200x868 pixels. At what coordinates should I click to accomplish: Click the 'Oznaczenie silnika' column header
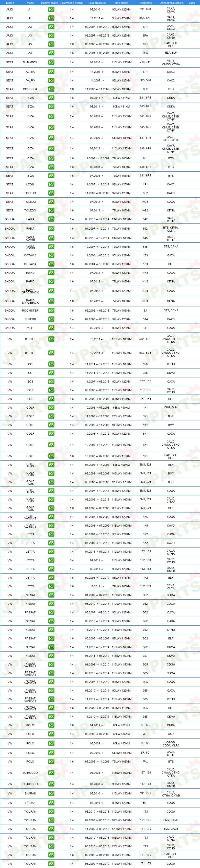pos(171,3)
